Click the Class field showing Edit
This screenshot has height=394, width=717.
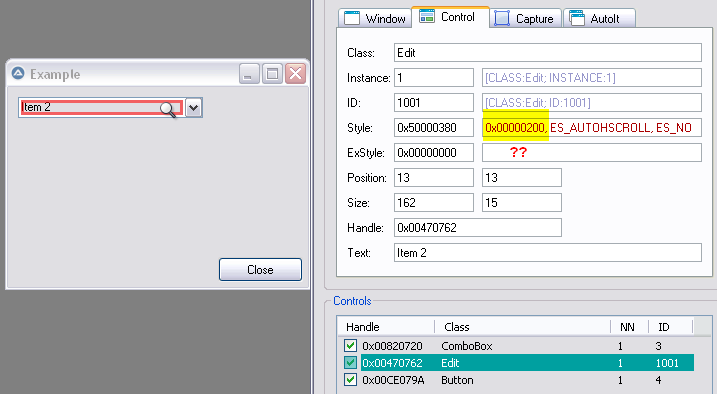(x=548, y=53)
